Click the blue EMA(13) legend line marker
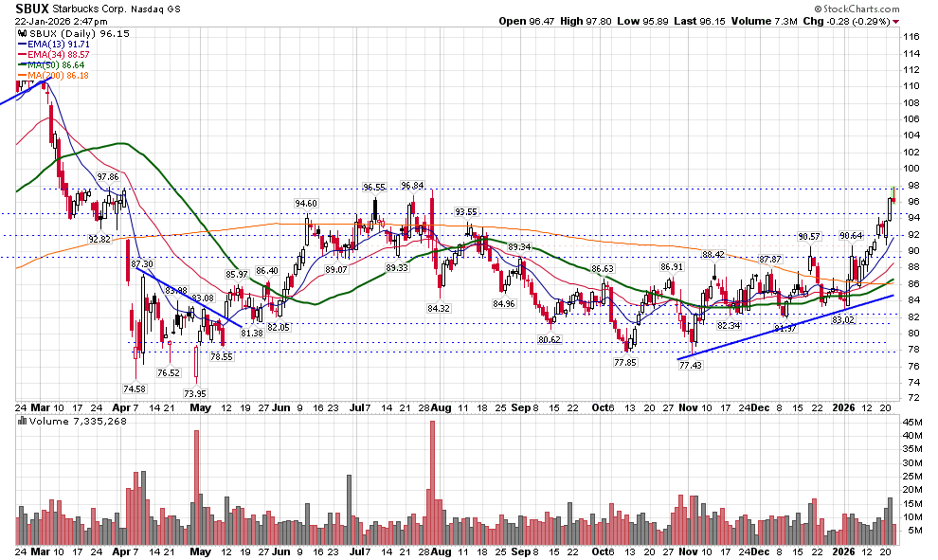938x560 pixels. point(23,45)
